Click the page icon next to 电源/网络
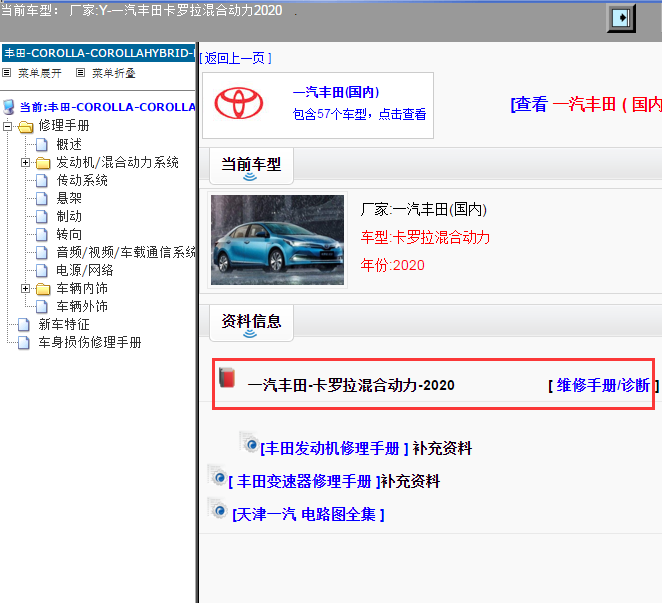662x603 pixels. coord(41,271)
